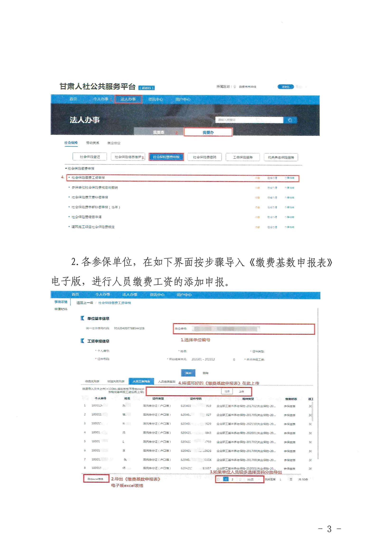Click 在线办理 for 社会保险费中断补缴申报（当年）
Screen dimensions: 392x555
pyautogui.click(x=272, y=207)
